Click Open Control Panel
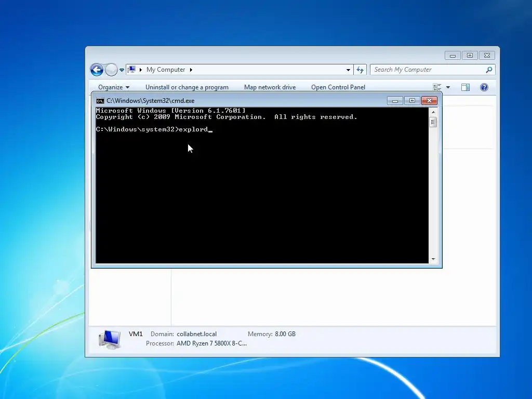Viewport: 532px width, 399px height. pyautogui.click(x=338, y=87)
